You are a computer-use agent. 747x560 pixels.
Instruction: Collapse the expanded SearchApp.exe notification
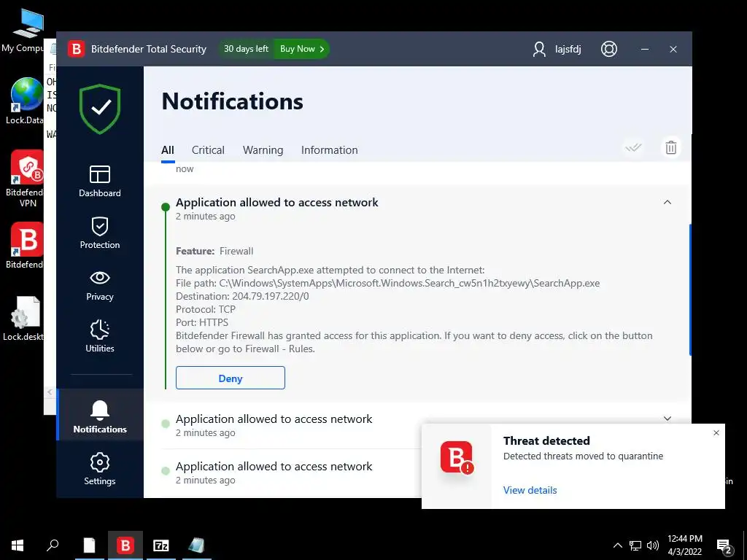pos(667,203)
